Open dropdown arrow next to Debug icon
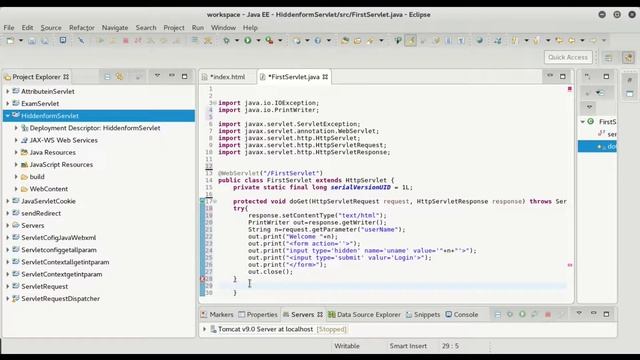Screen dimensions: 640x360 236,40
